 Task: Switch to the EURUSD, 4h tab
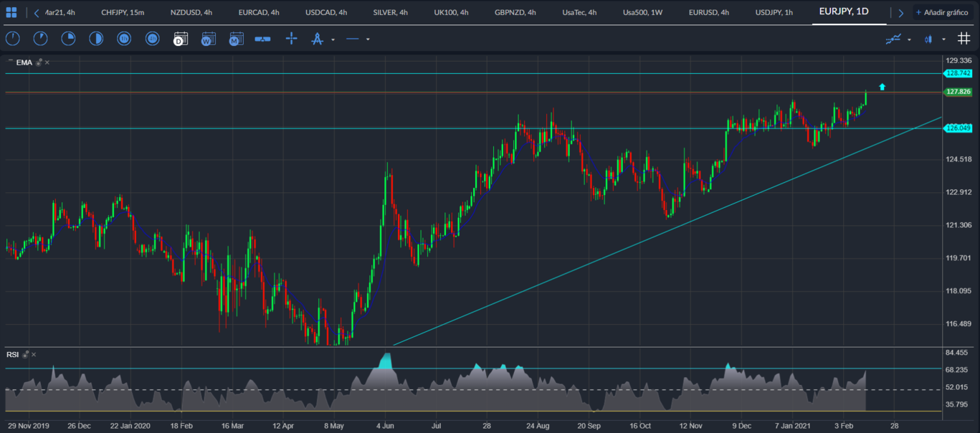pos(709,12)
